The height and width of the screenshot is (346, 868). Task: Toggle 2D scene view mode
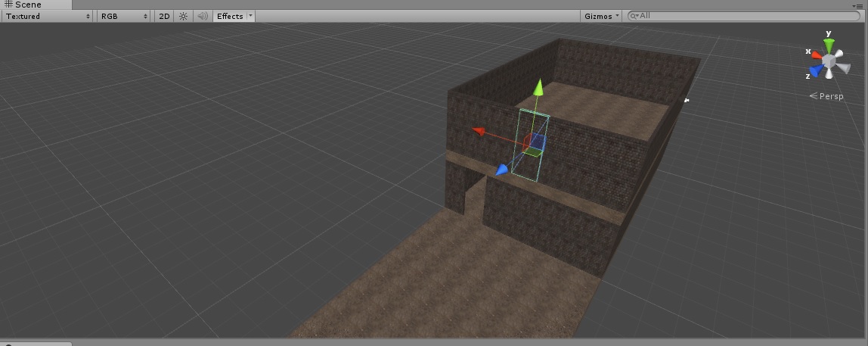(164, 16)
